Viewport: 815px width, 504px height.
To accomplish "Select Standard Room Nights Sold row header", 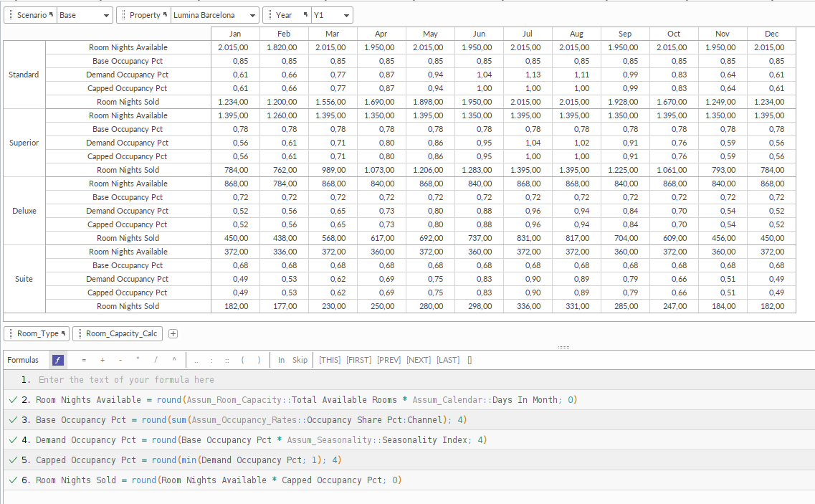I will [128, 102].
